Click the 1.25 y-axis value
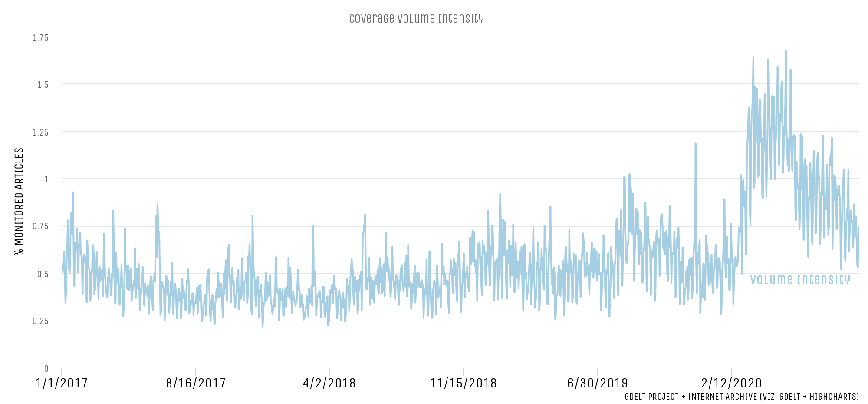 [40, 132]
